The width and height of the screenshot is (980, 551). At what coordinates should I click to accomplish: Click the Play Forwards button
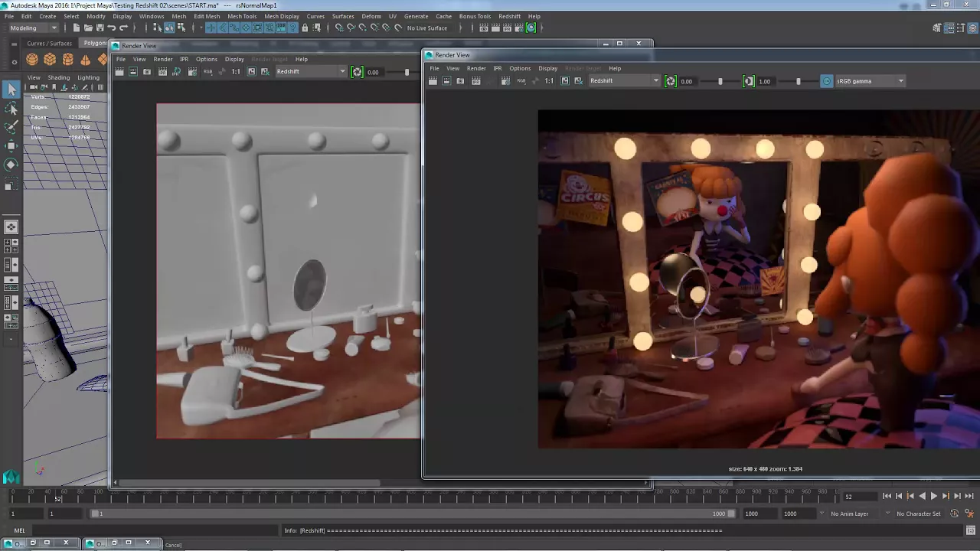click(933, 496)
